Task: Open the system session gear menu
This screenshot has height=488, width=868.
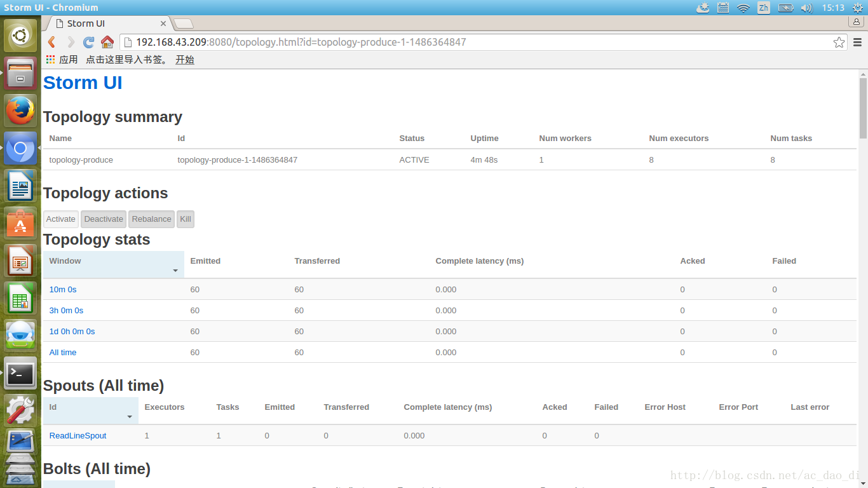Action: [x=857, y=8]
